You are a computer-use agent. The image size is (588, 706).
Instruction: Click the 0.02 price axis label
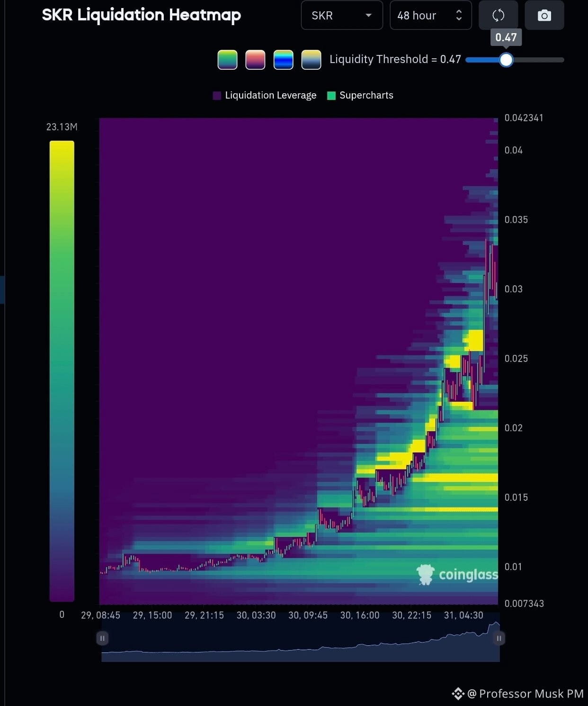pos(514,428)
